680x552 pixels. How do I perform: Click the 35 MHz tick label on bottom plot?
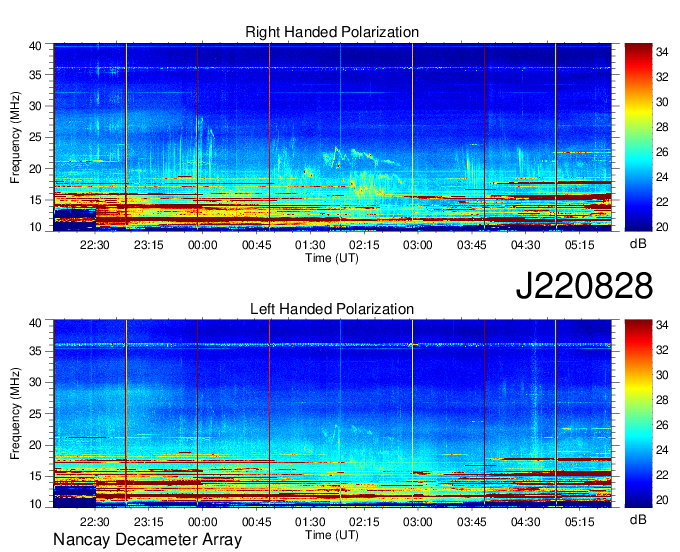point(35,351)
